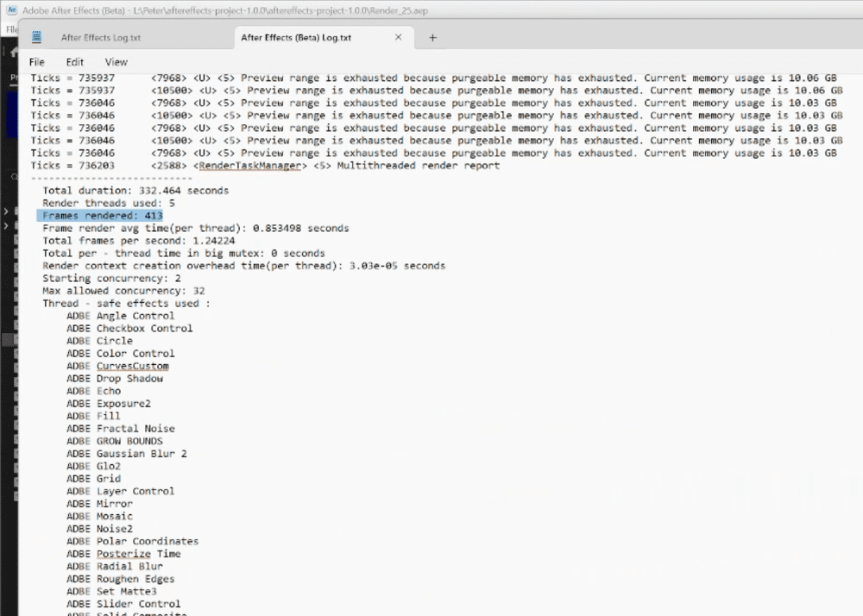The width and height of the screenshot is (863, 616).
Task: Open a new tab with the plus button
Action: [x=432, y=37]
